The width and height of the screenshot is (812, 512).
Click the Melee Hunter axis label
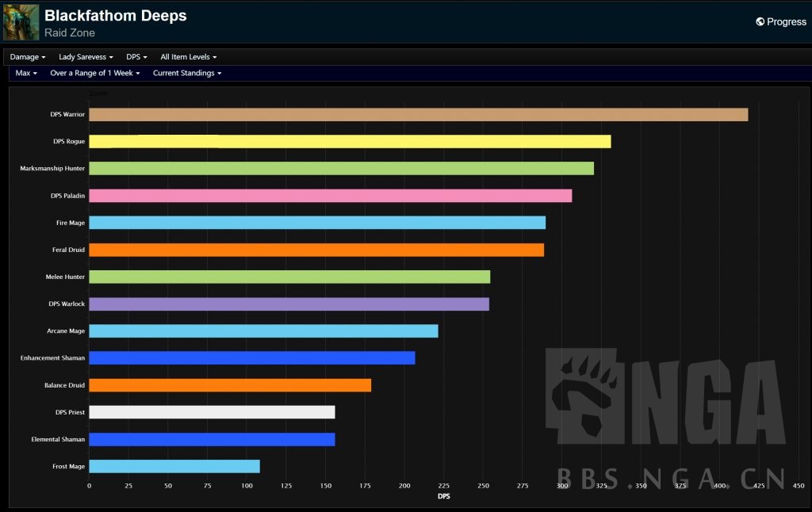click(65, 277)
